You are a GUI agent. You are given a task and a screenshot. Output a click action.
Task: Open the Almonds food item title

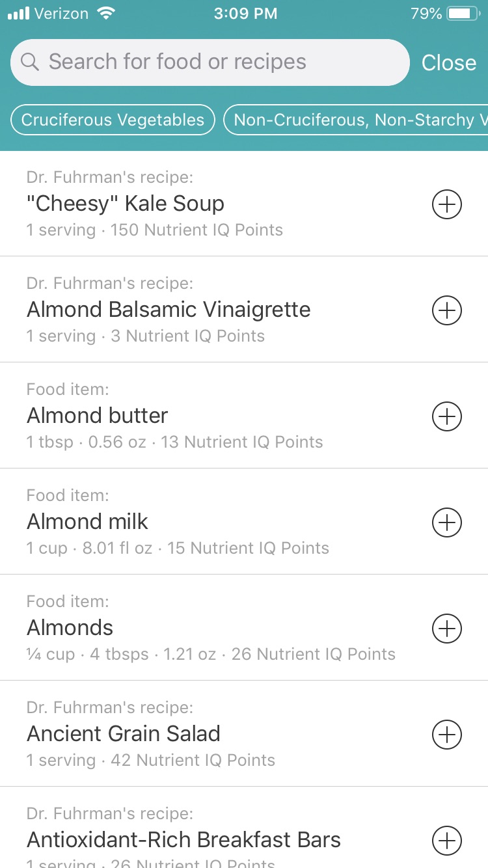[x=70, y=628]
